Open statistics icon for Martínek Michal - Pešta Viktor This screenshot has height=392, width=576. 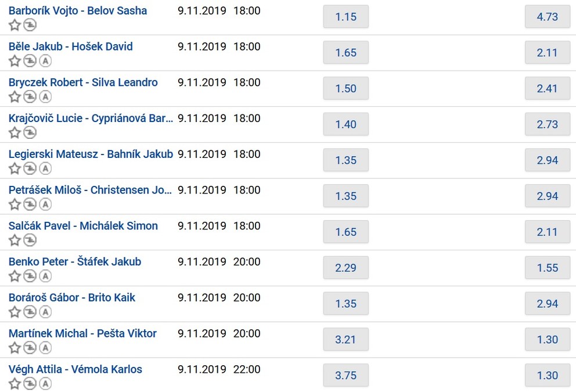click(x=30, y=348)
